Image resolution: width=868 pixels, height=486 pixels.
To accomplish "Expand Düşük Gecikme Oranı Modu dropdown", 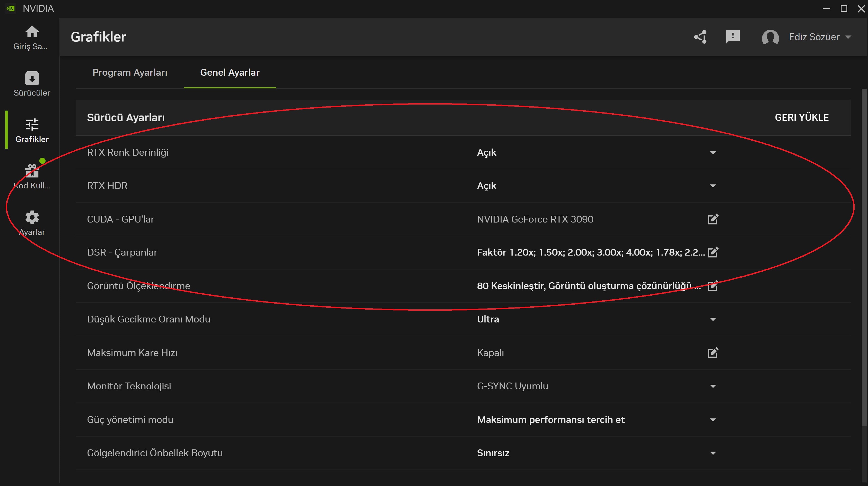I will click(713, 319).
